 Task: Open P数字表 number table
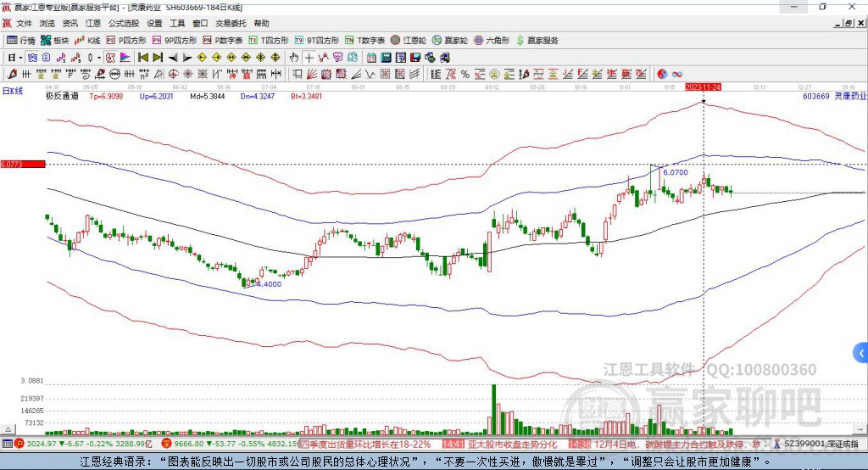223,41
